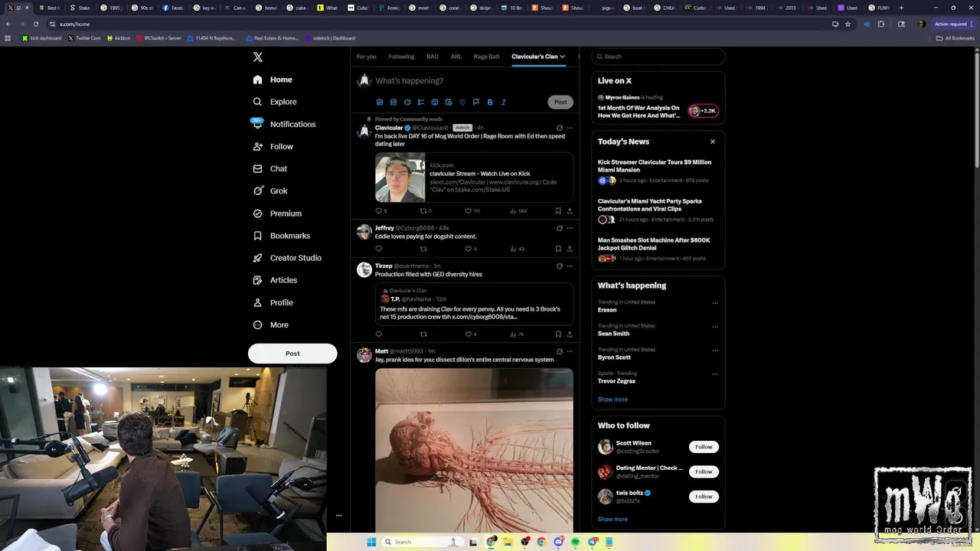Open Bookmarks in the sidebar

281,236
